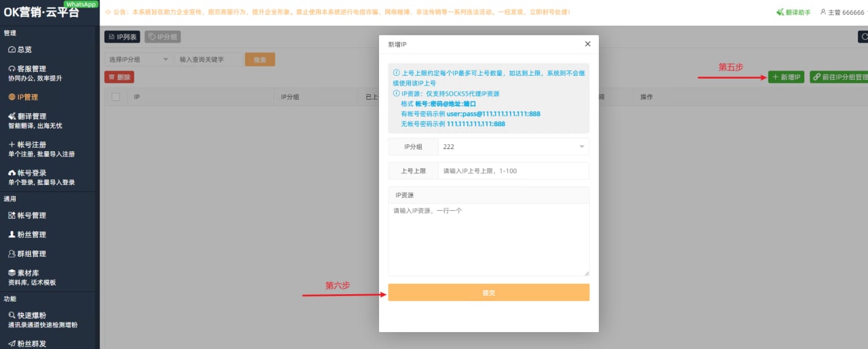Open the 选择IP分组 filter dropdown
The width and height of the screenshot is (868, 349).
138,60
